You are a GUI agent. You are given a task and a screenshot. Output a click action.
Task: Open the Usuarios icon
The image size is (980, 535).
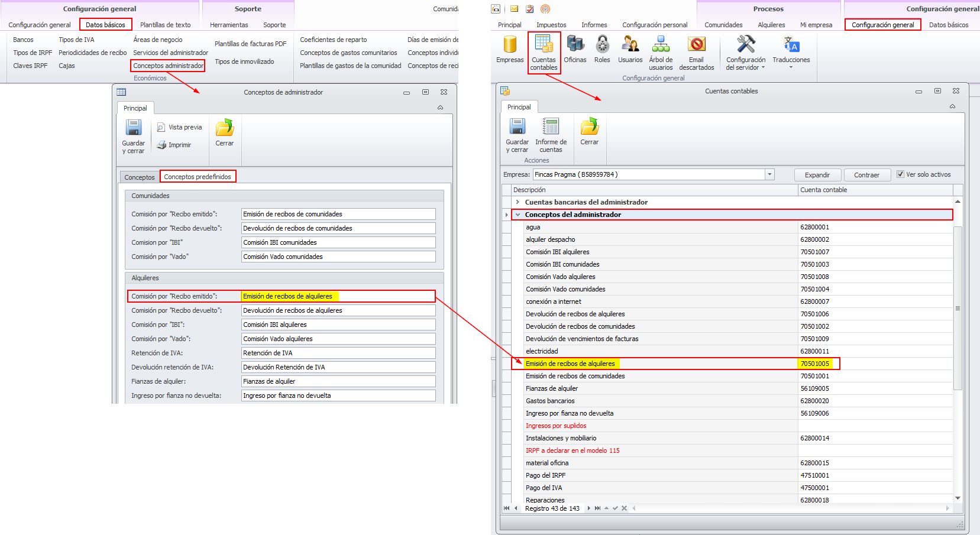click(630, 49)
